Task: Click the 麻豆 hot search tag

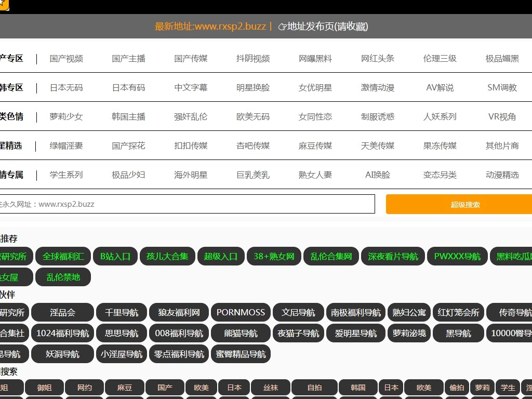Action: [x=124, y=388]
